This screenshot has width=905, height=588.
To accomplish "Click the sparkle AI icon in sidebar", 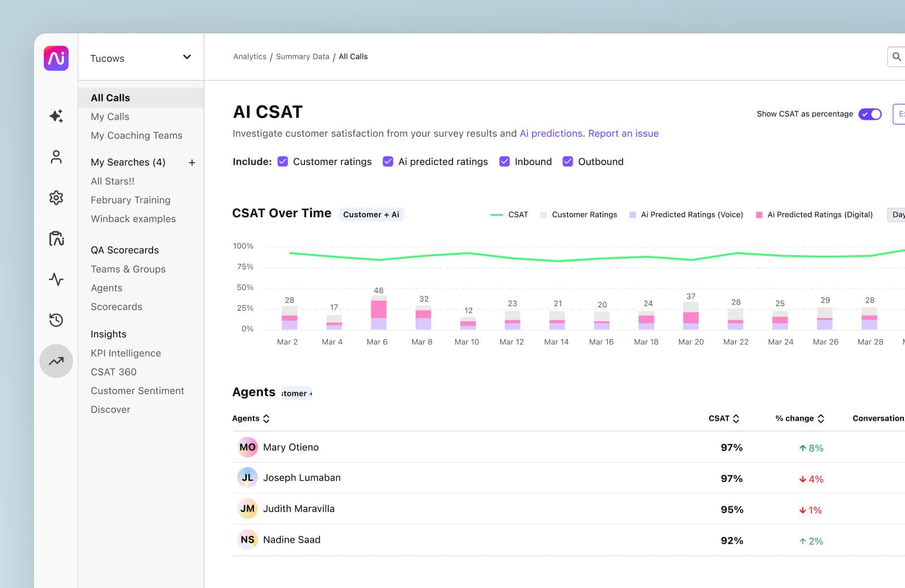I will coord(56,116).
